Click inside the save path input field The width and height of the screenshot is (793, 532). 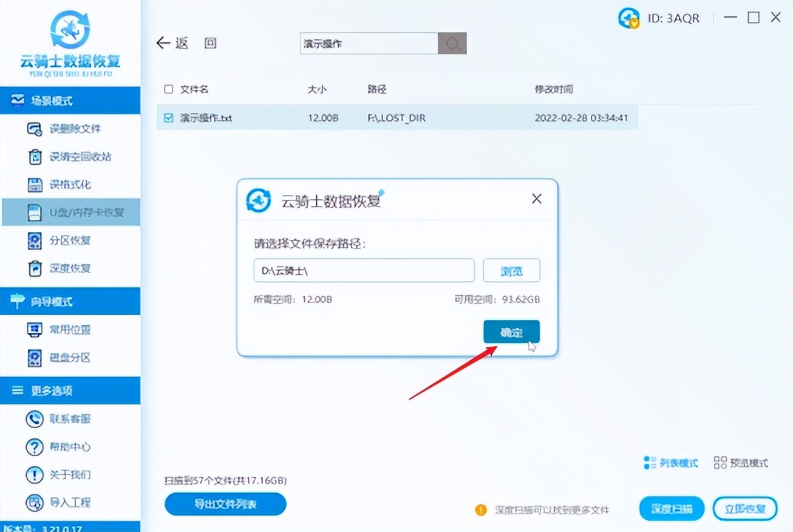pos(363,270)
